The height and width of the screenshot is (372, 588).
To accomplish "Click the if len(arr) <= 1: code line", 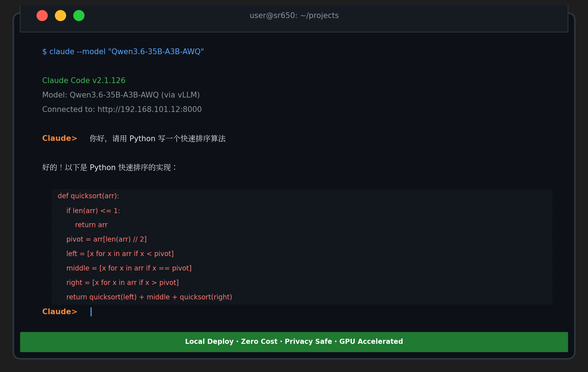I will (93, 211).
